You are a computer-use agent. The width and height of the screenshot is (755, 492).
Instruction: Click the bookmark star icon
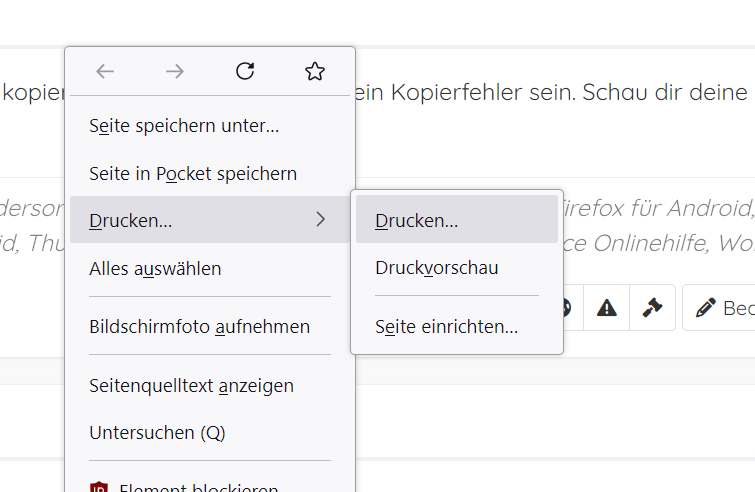coord(315,71)
